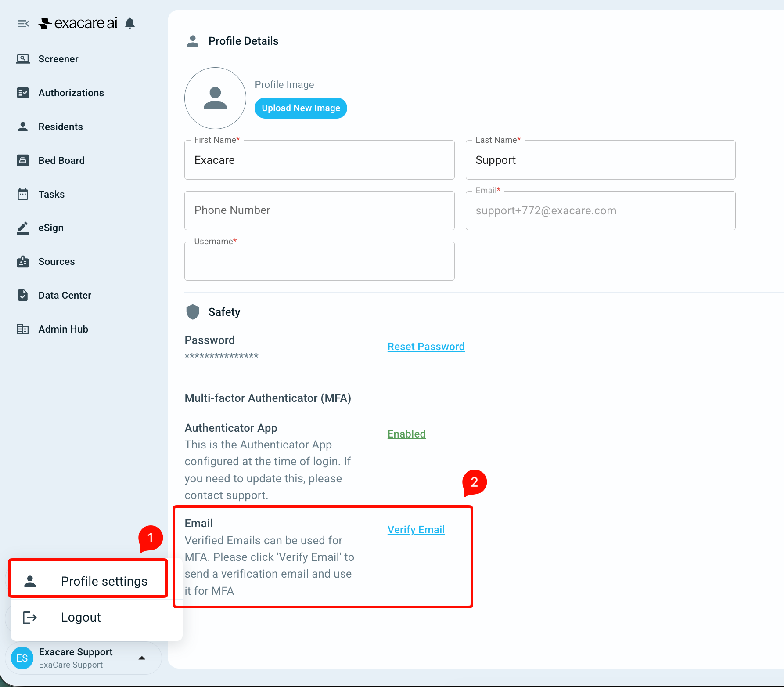Screen dimensions: 784x687
Task: Collapse the Exacare Support user menu arrow
Action: point(142,658)
